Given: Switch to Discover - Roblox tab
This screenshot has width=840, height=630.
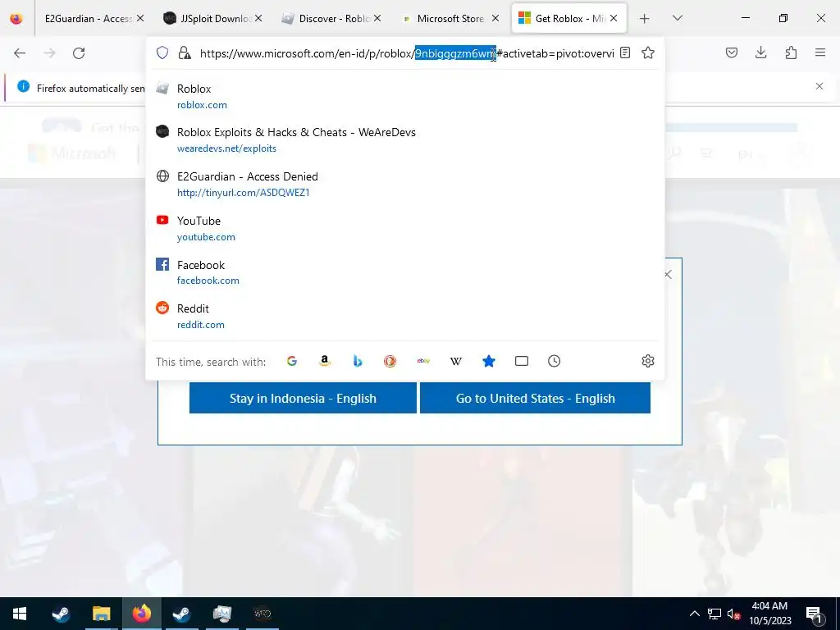Looking at the screenshot, I should pyautogui.click(x=325, y=19).
